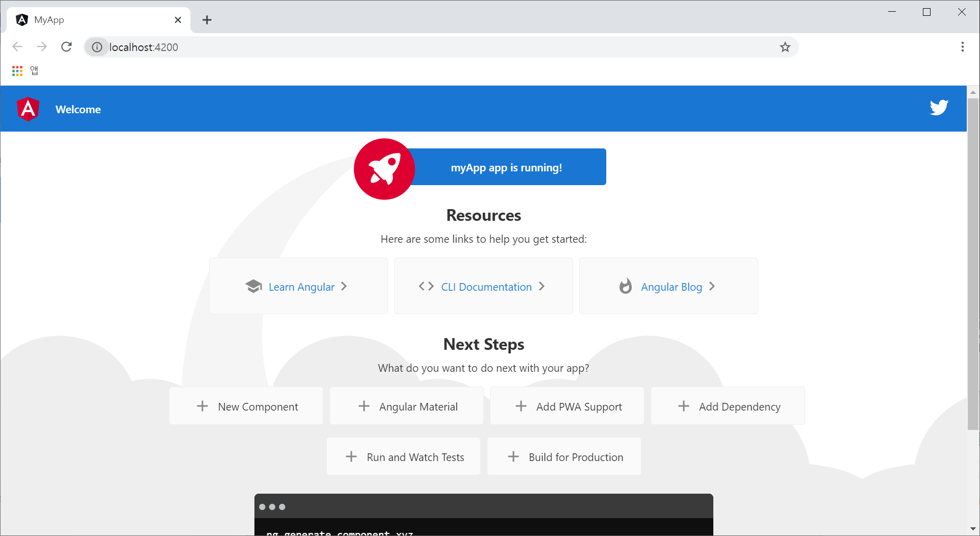Select the Run and Watch Tests card
The image size is (980, 536).
(403, 456)
